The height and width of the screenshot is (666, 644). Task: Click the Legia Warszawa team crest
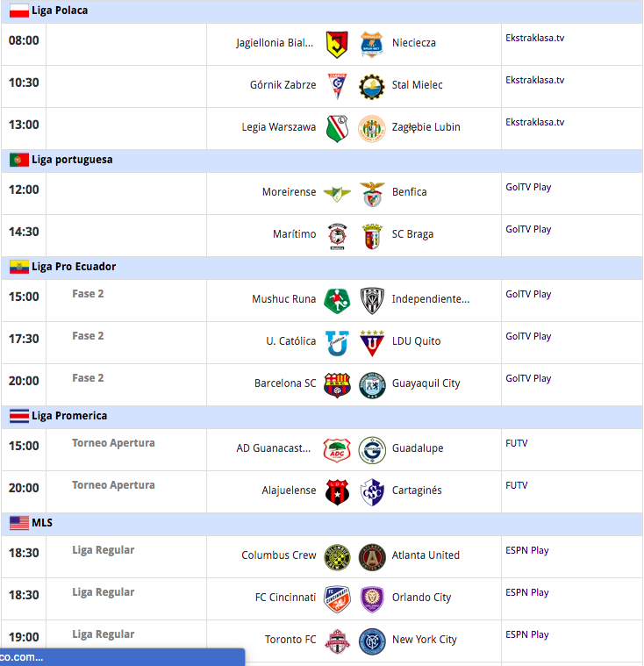(x=337, y=129)
